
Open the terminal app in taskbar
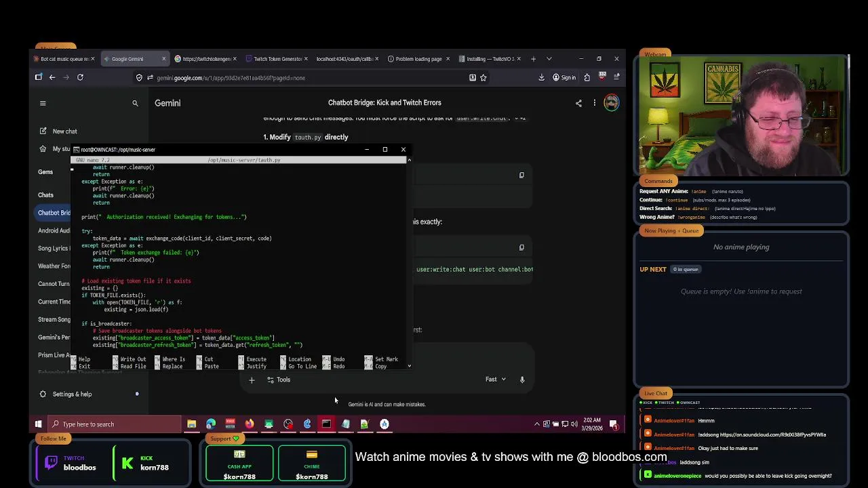326,424
